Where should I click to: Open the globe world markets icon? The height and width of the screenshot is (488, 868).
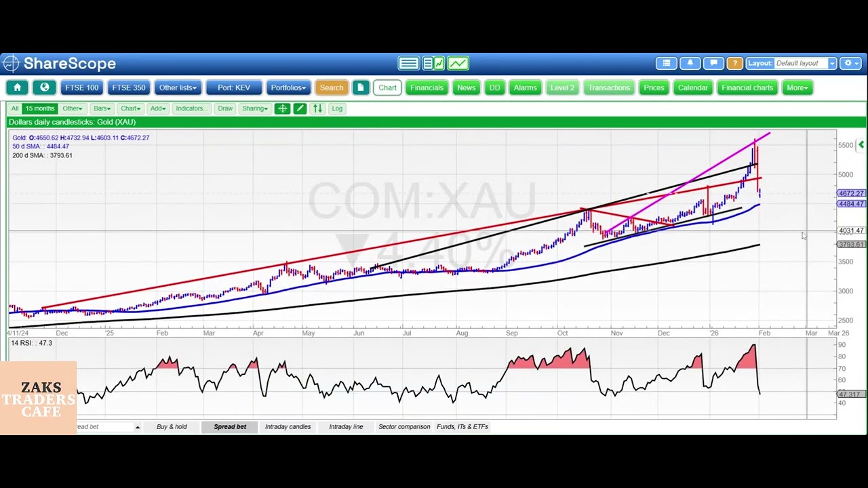pos(45,87)
